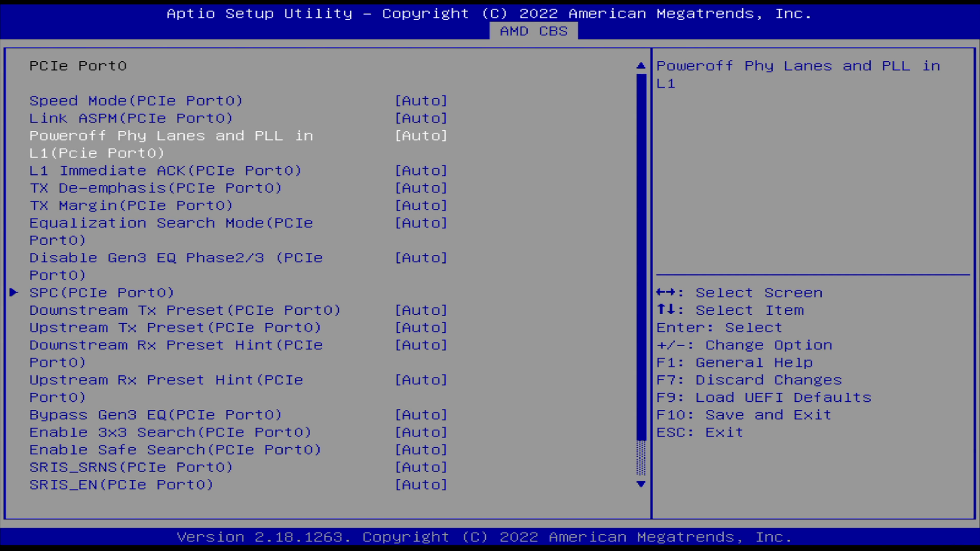The width and height of the screenshot is (980, 551).
Task: Click the help description text panel
Action: pyautogui.click(x=799, y=75)
